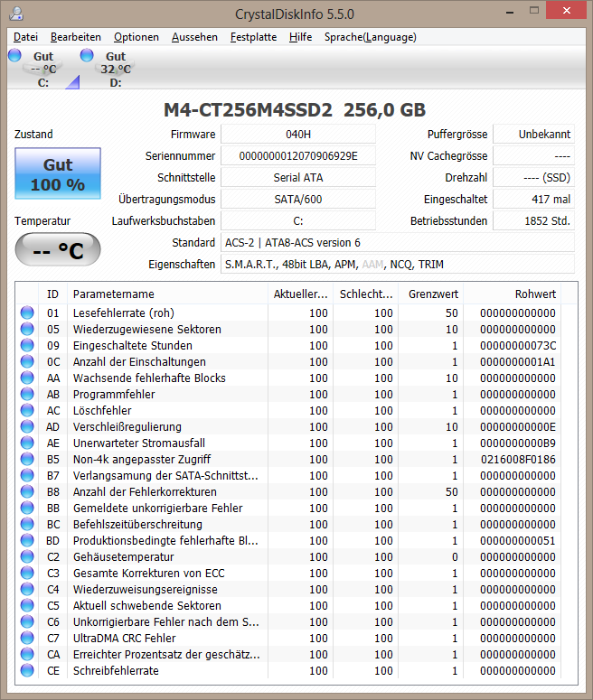The width and height of the screenshot is (593, 700).
Task: Select the Eingeschaltete Stunden row
Action: [288, 345]
